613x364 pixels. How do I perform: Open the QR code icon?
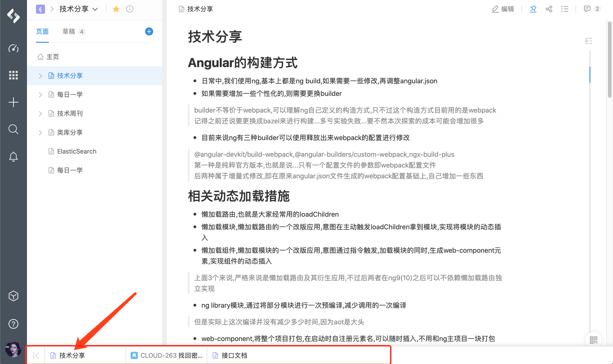pos(594,340)
